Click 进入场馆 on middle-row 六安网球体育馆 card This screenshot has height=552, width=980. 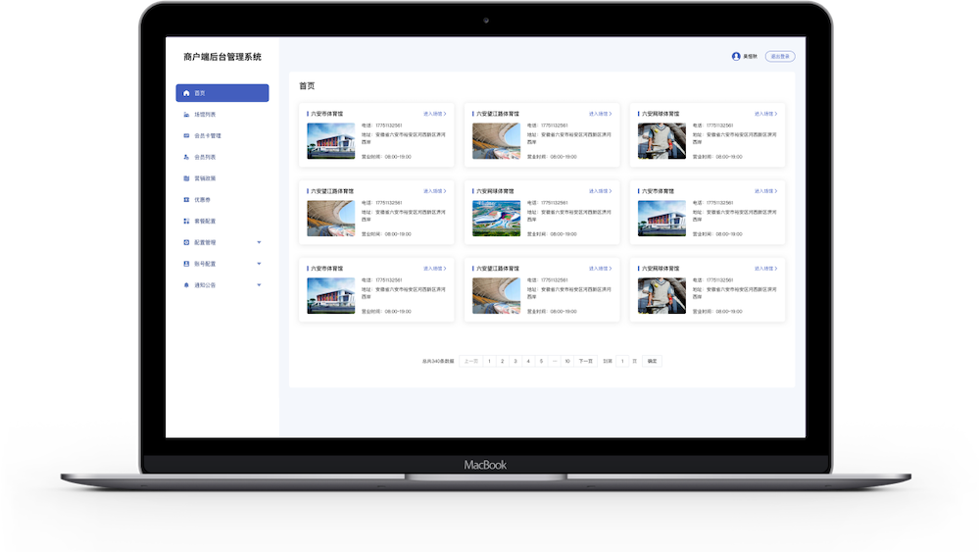coord(600,191)
